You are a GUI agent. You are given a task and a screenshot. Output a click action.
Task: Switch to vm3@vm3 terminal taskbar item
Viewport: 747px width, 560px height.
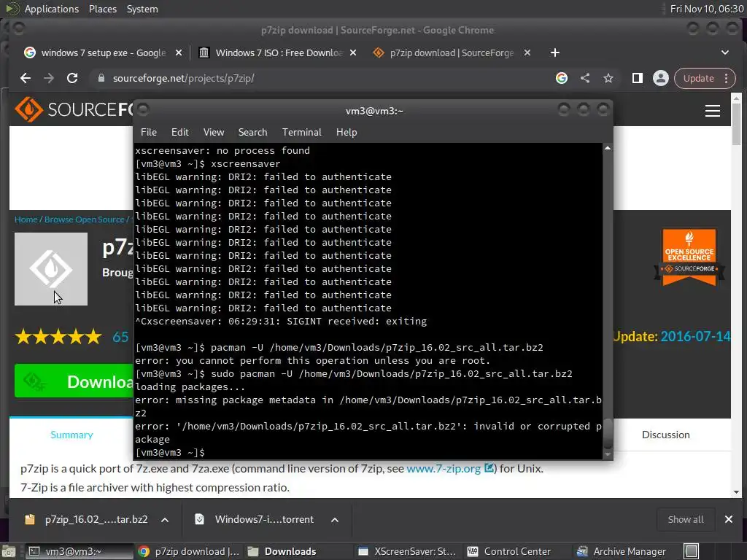click(x=79, y=551)
